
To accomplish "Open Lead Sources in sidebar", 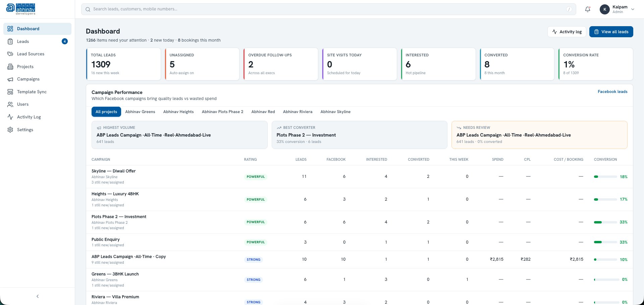I will (x=37, y=54).
